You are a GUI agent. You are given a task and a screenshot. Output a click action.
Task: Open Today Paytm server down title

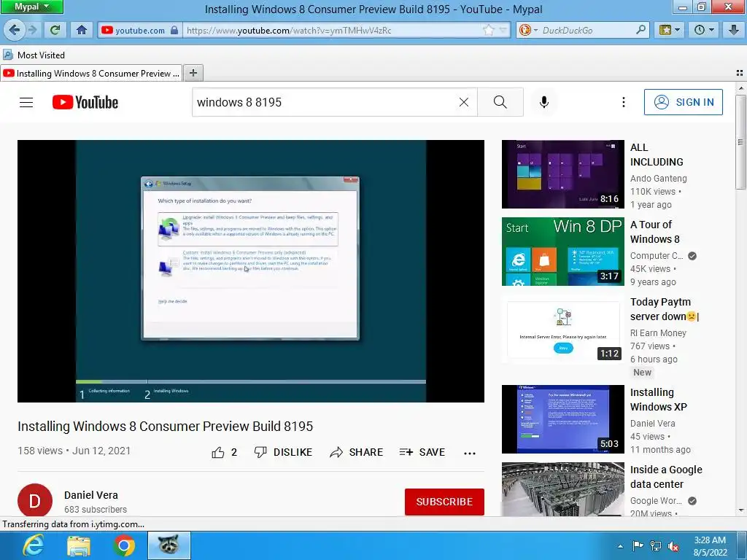coord(664,309)
